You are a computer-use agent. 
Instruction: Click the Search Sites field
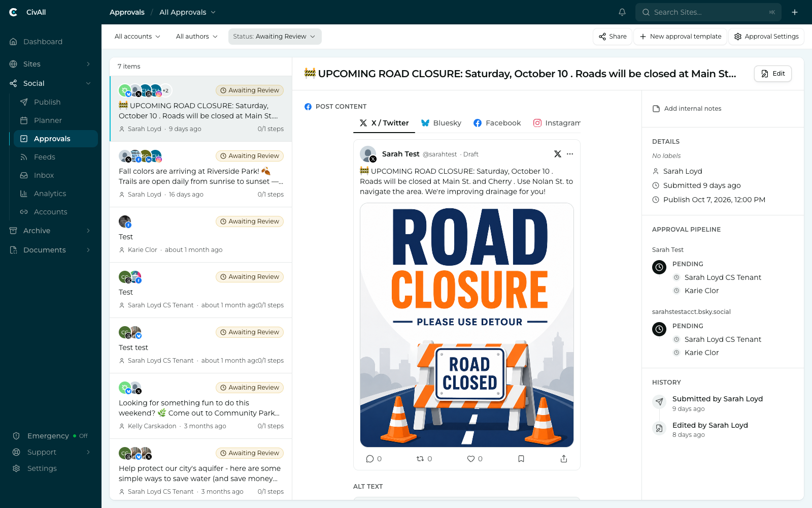(x=708, y=12)
